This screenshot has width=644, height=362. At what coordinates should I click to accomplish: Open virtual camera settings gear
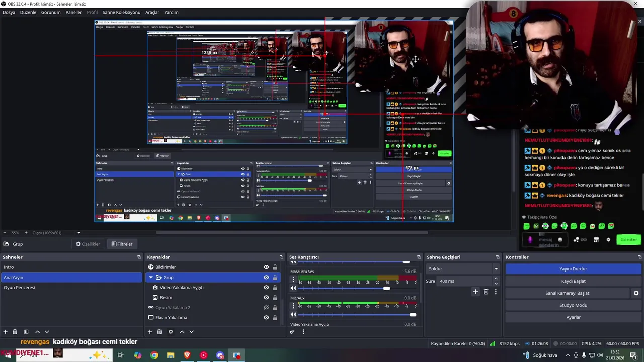636,293
